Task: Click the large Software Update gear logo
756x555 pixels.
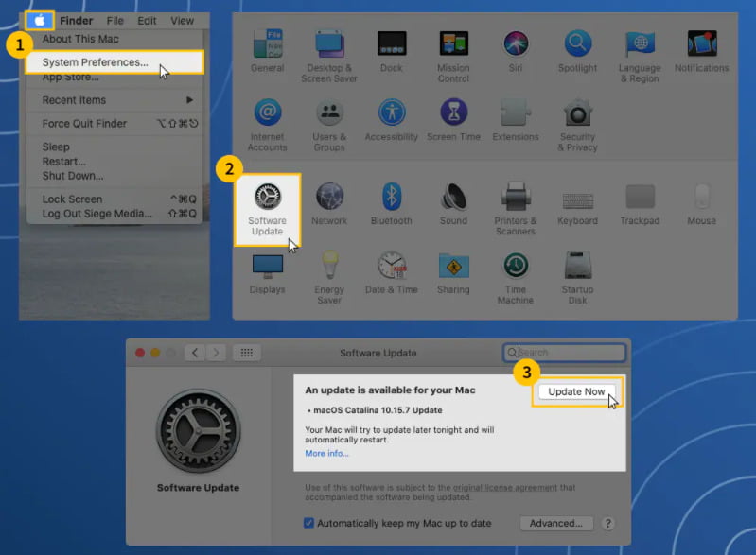Action: pos(198,431)
